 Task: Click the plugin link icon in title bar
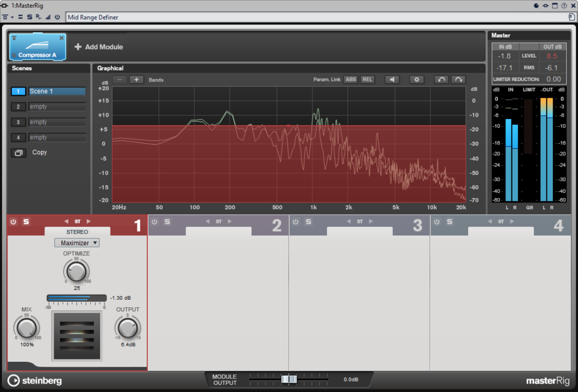coord(545,5)
